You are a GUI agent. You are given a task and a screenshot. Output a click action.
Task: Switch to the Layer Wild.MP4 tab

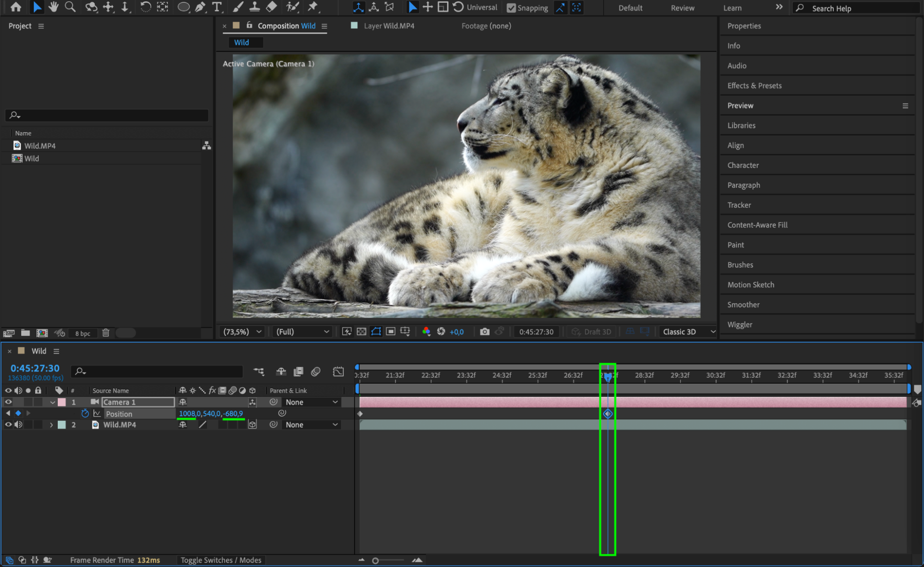(388, 26)
